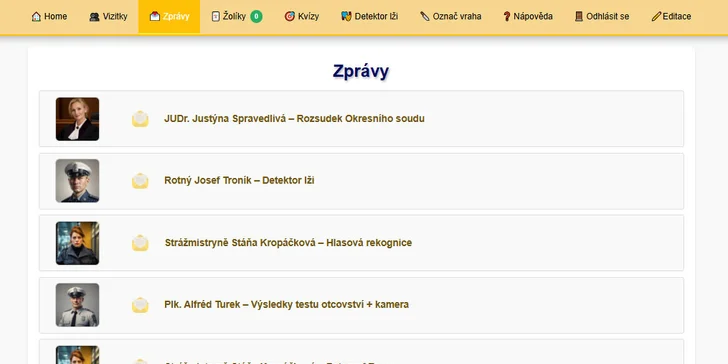Click the Označ vraha knife icon
The image size is (728, 364).
(425, 16)
